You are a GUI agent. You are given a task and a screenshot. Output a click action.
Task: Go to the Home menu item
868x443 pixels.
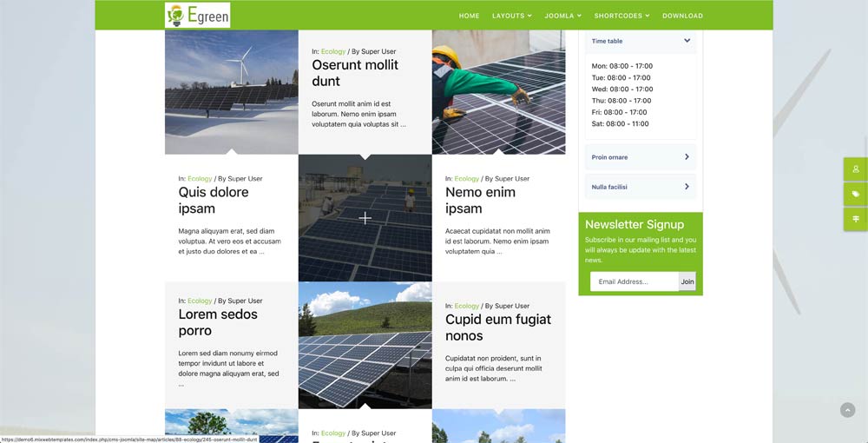[469, 16]
